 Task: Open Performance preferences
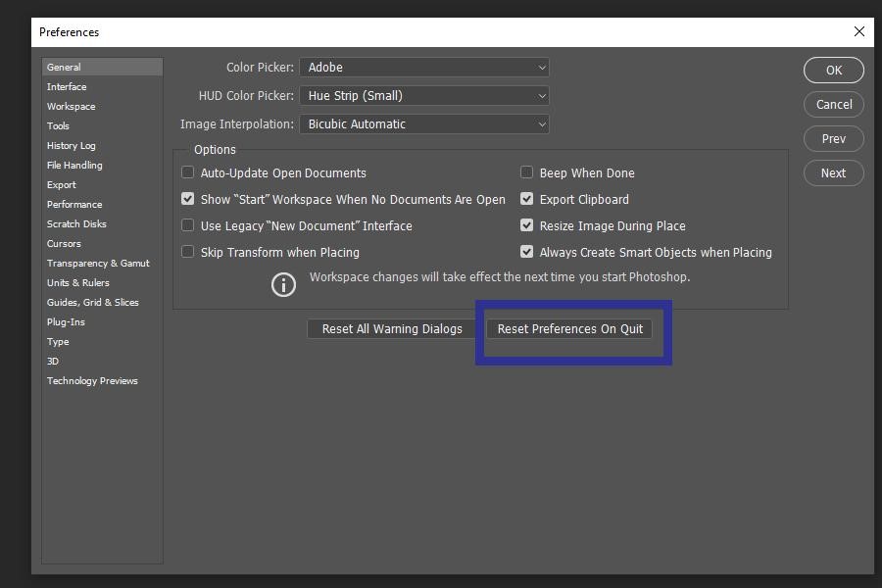(x=102, y=204)
